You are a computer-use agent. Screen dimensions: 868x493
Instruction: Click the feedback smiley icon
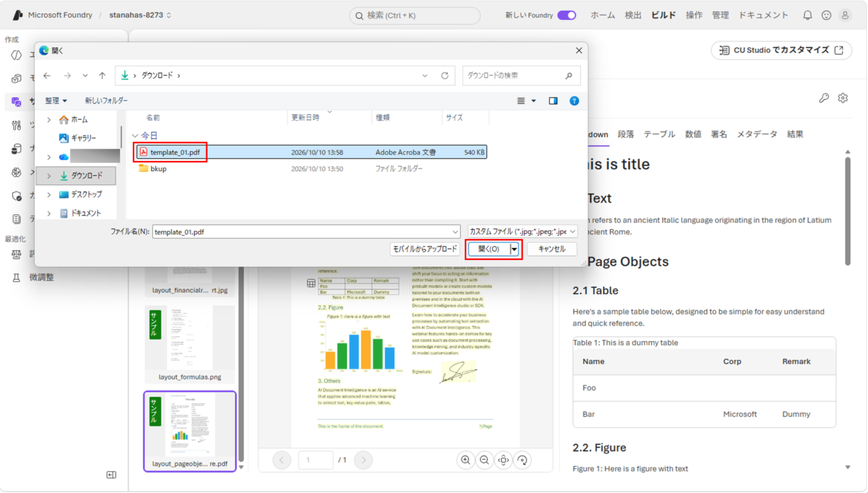point(826,15)
